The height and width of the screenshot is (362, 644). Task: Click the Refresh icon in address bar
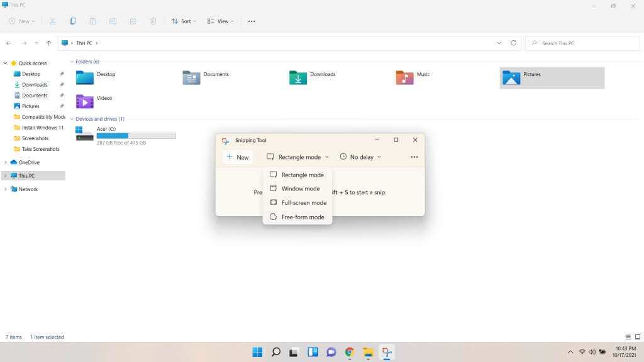(513, 43)
